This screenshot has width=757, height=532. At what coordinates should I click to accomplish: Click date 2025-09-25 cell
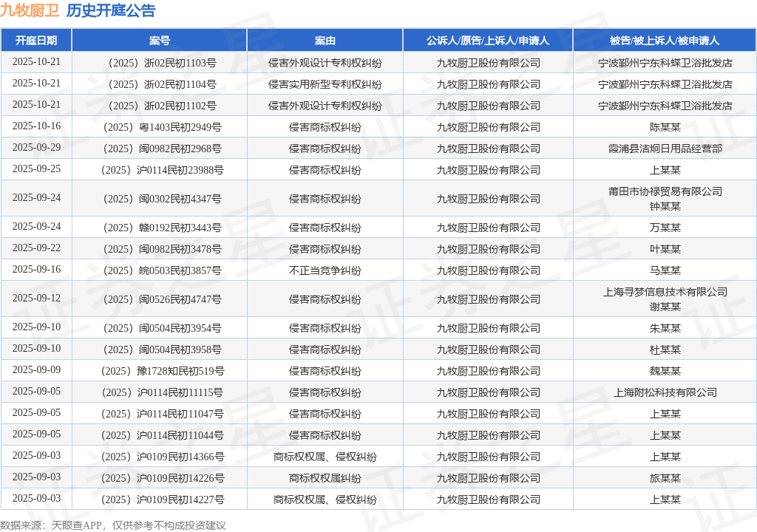click(x=36, y=169)
